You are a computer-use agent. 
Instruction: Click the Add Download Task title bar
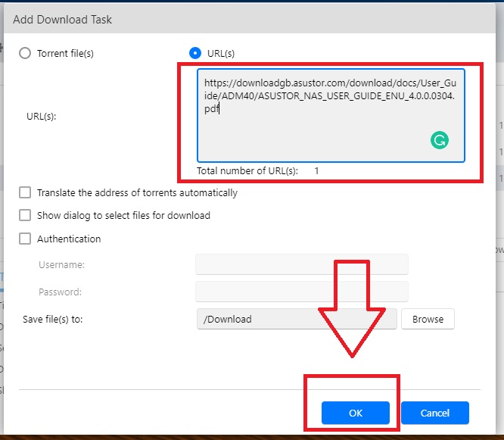pyautogui.click(x=227, y=19)
